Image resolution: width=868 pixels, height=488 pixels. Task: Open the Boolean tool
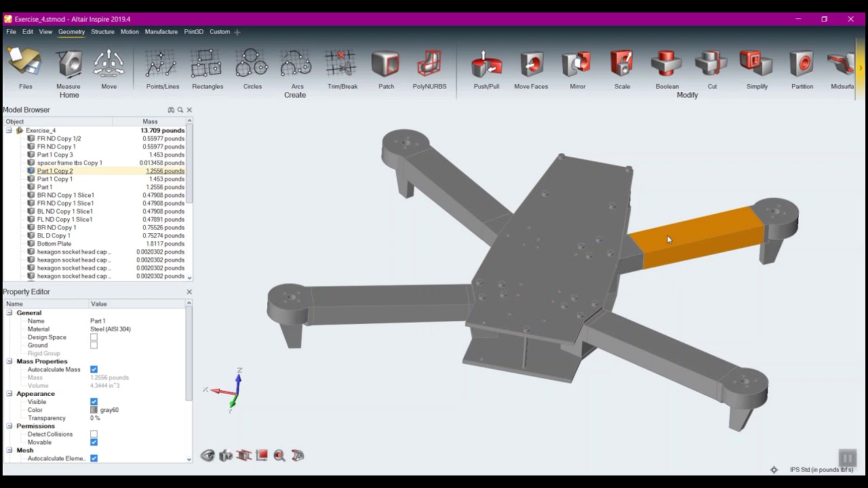click(667, 68)
